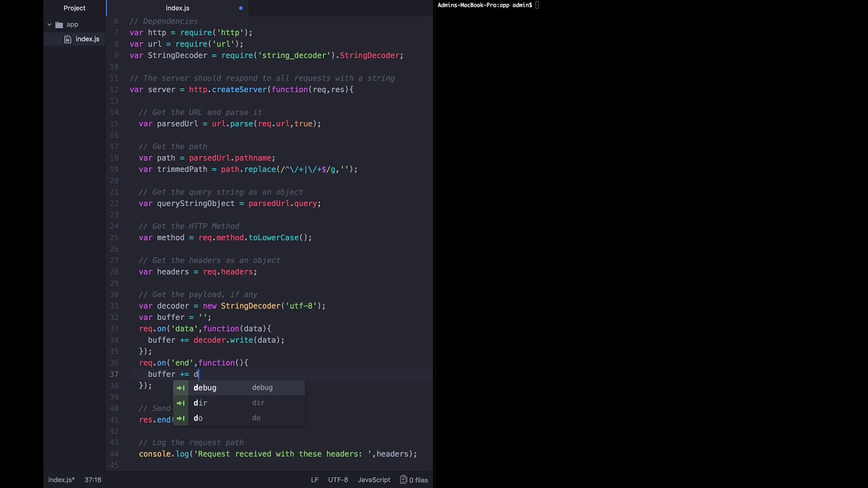Click 'req.headers' on line 28
868x488 pixels.
coord(227,272)
